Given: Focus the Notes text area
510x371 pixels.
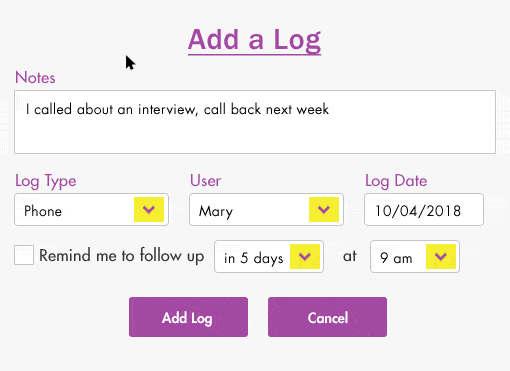Looking at the screenshot, I should pyautogui.click(x=255, y=122).
